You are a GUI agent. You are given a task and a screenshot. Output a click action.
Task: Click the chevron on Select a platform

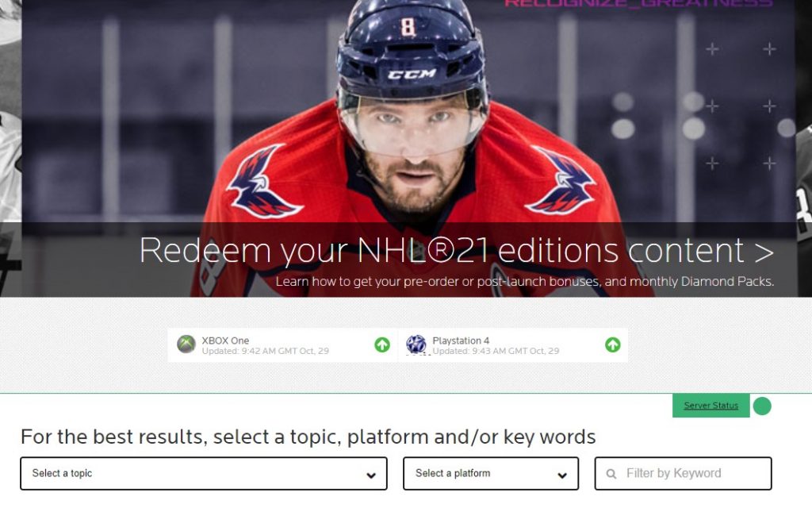562,475
